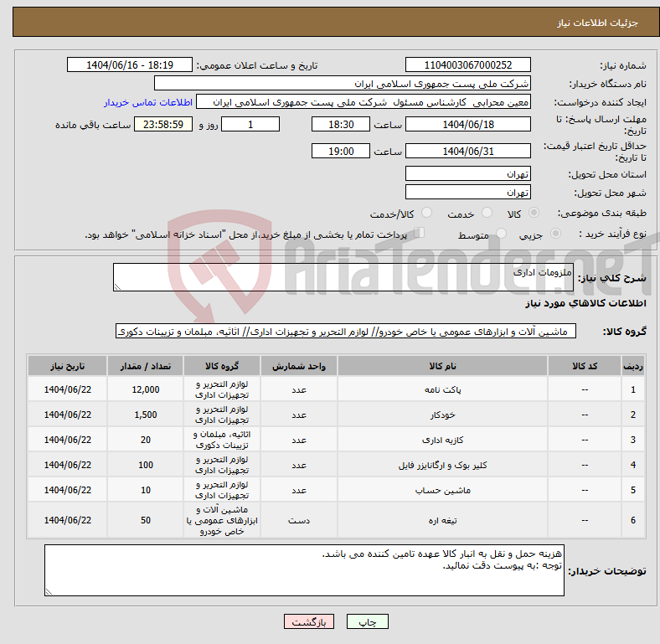Image resolution: width=660 pixels, height=644 pixels.
Task: Select the جزیی purchase type radio
Action: coord(555,233)
